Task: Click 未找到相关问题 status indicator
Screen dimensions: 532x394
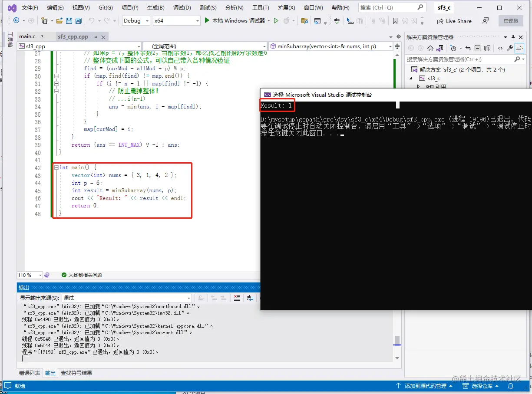Action: 82,275
